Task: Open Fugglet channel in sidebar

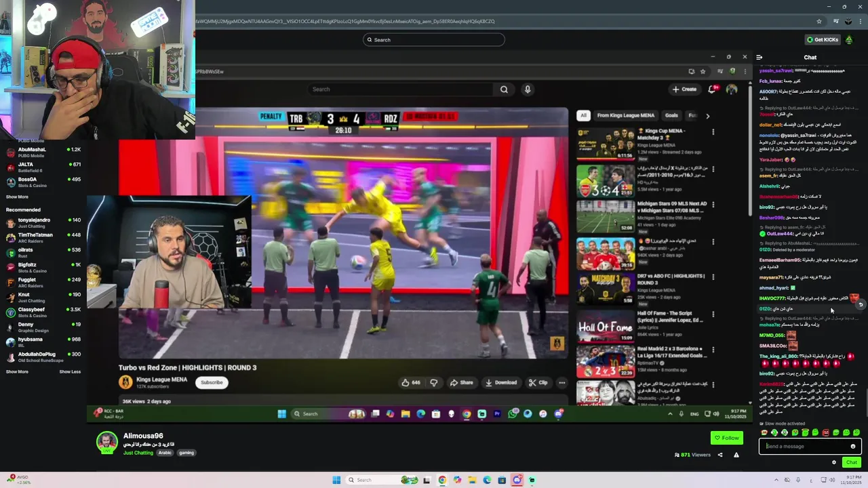Action: (x=43, y=282)
